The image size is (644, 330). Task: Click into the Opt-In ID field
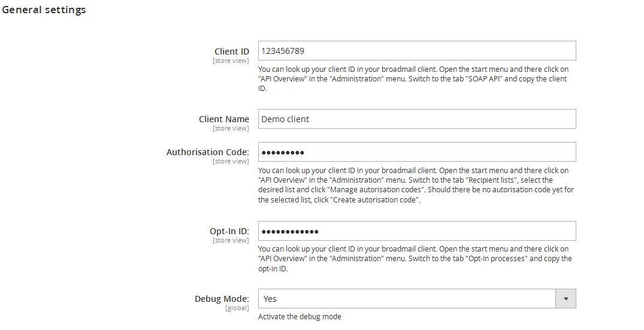[x=417, y=231]
